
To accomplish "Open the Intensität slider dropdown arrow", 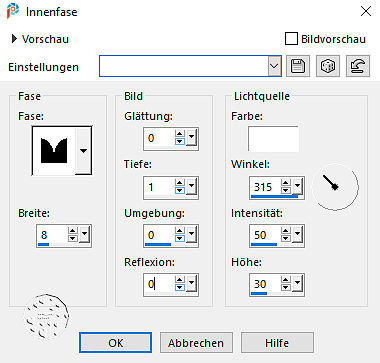I will [x=297, y=235].
